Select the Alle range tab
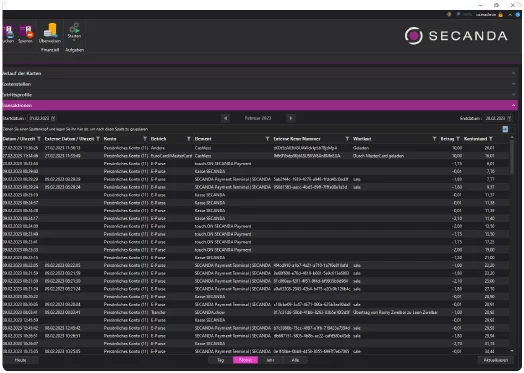The height and width of the screenshot is (373, 524). click(x=295, y=360)
